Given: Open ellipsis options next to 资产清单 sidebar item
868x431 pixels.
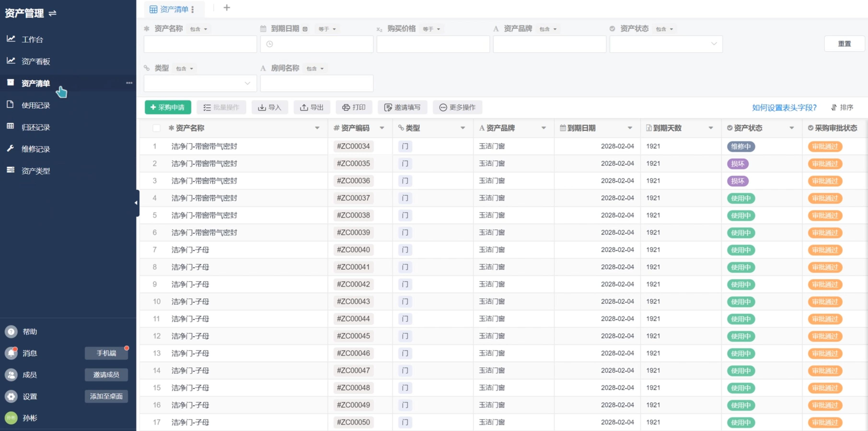Looking at the screenshot, I should (129, 83).
